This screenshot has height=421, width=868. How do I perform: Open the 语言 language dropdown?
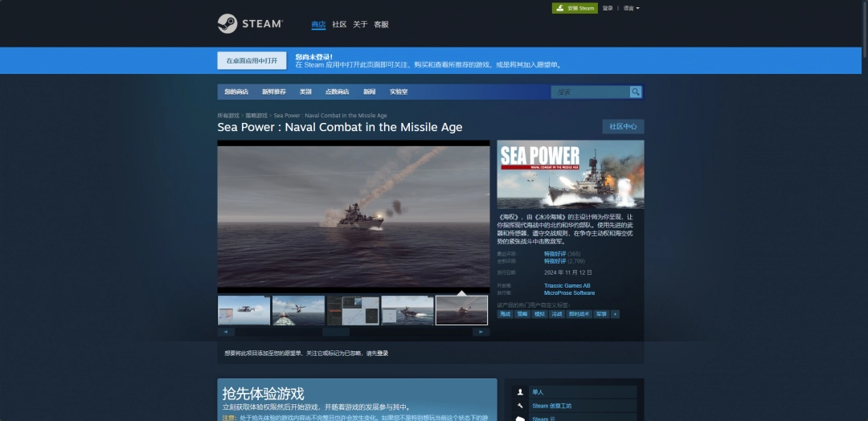631,8
